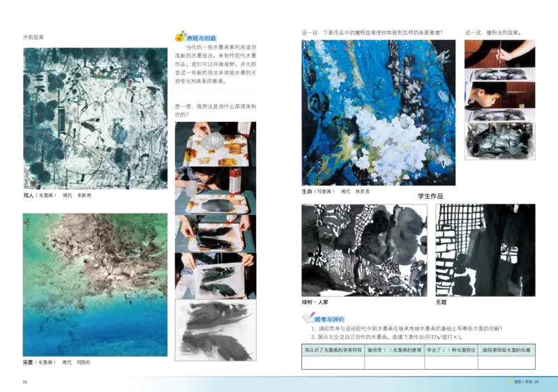Select caption 生命（写意画）现代 林若熹
The height and width of the screenshot is (392, 558).
tap(335, 191)
